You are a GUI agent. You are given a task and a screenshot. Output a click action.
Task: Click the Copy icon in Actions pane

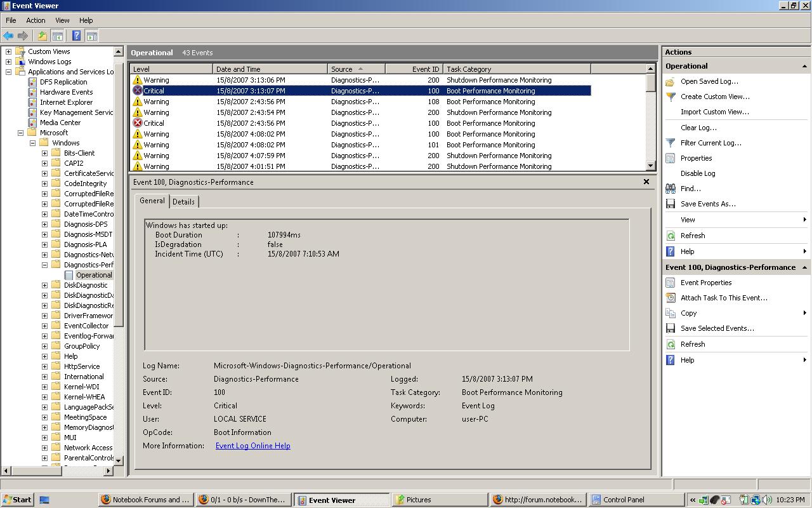tap(671, 313)
